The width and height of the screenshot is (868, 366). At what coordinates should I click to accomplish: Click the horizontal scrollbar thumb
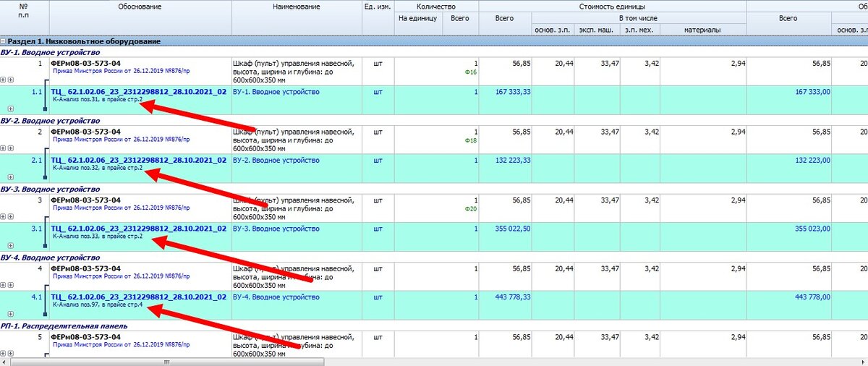coord(166,361)
